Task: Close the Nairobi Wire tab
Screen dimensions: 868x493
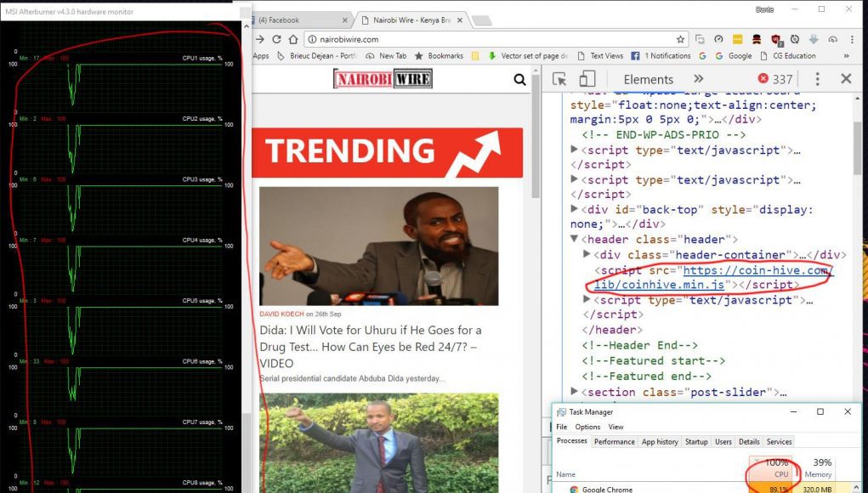Action: [459, 20]
